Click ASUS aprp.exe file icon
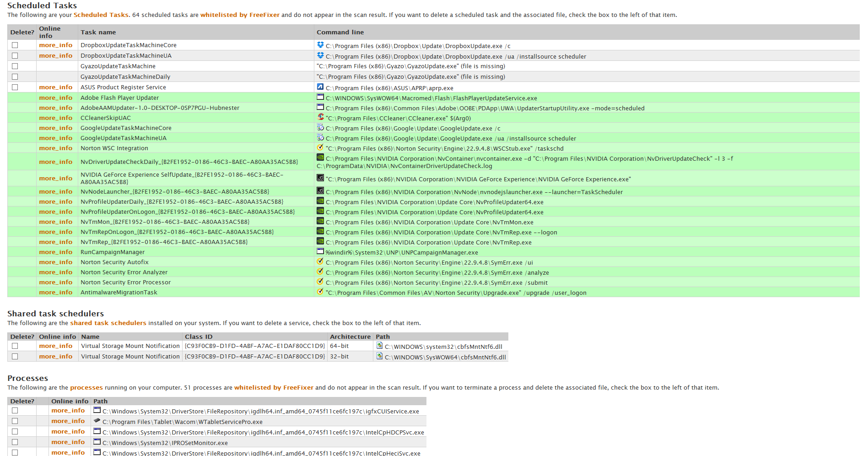868x456 pixels. 320,87
